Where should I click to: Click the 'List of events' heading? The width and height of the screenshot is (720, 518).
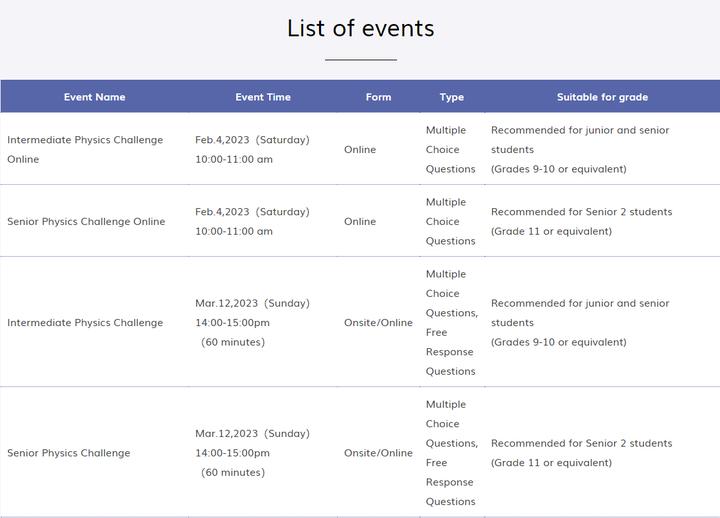tap(360, 28)
